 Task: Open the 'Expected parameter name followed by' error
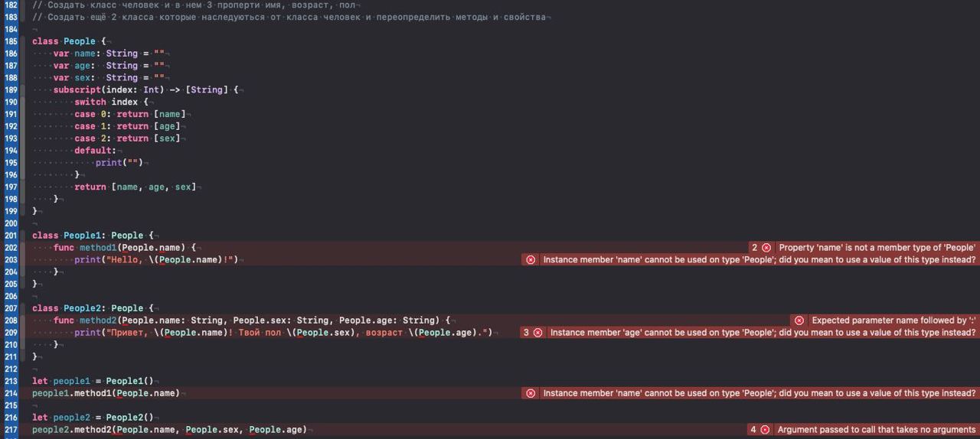pyautogui.click(x=893, y=320)
